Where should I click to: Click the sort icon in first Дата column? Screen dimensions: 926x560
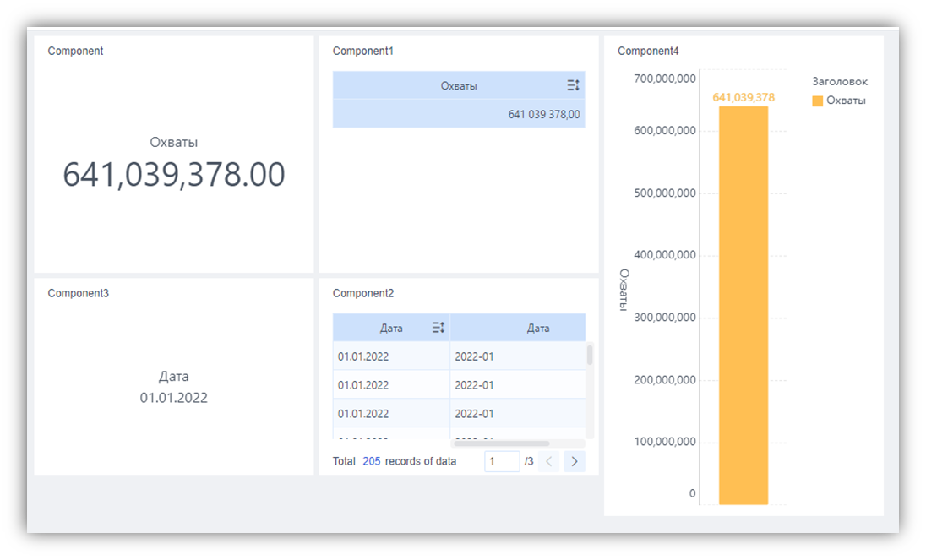click(438, 328)
